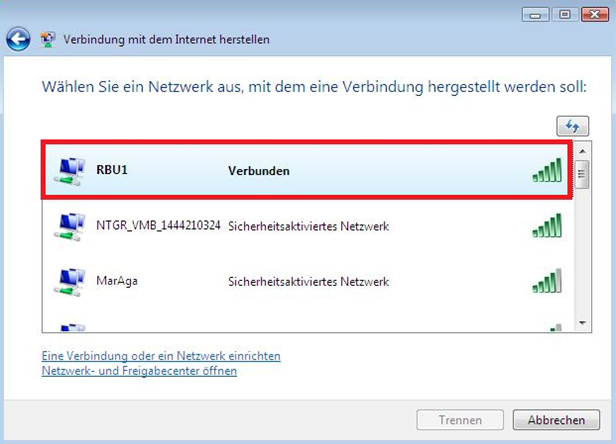Open Netzwerk- und Freigabecenter öffnen link
This screenshot has height=444, width=616.
(139, 371)
